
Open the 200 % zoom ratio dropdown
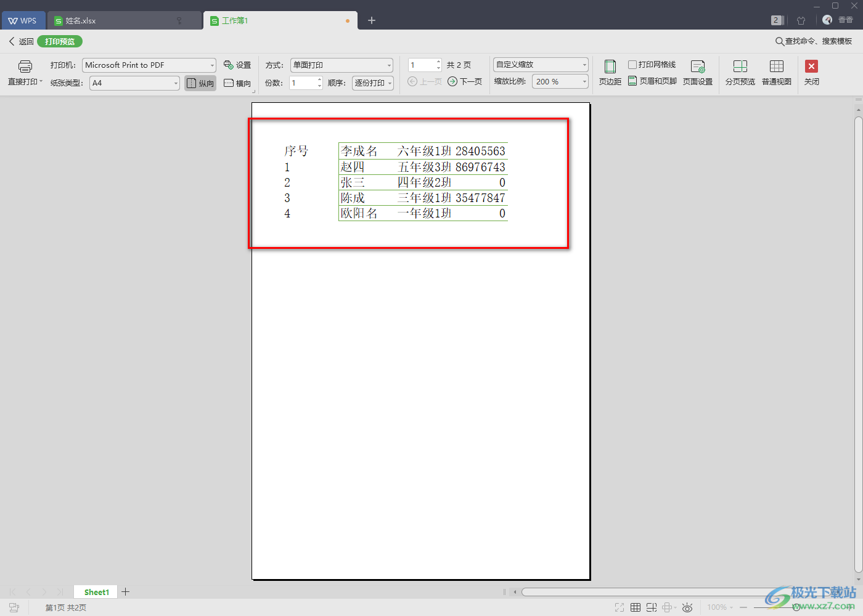tap(560, 81)
